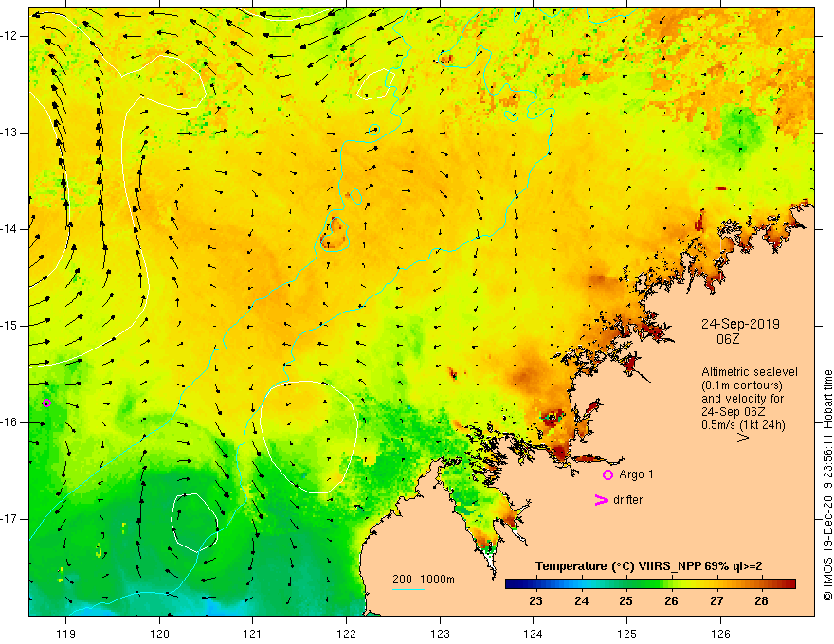This screenshot has height=644, width=834.
Task: Click the color bar tick label '28'
Action: coord(761,601)
